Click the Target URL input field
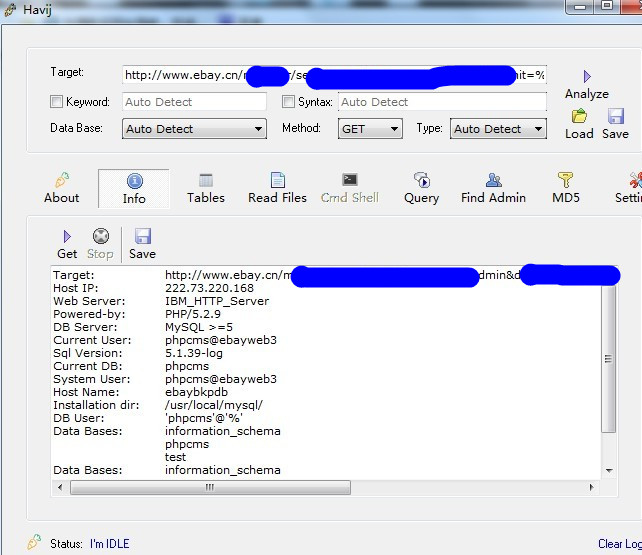The width and height of the screenshot is (642, 555). point(334,75)
